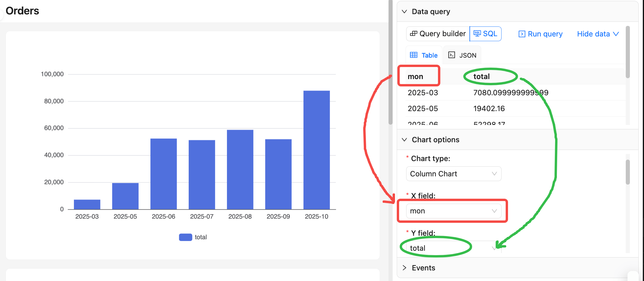Click the Table grid icon
Screen dimensions: 644x281
pos(414,55)
